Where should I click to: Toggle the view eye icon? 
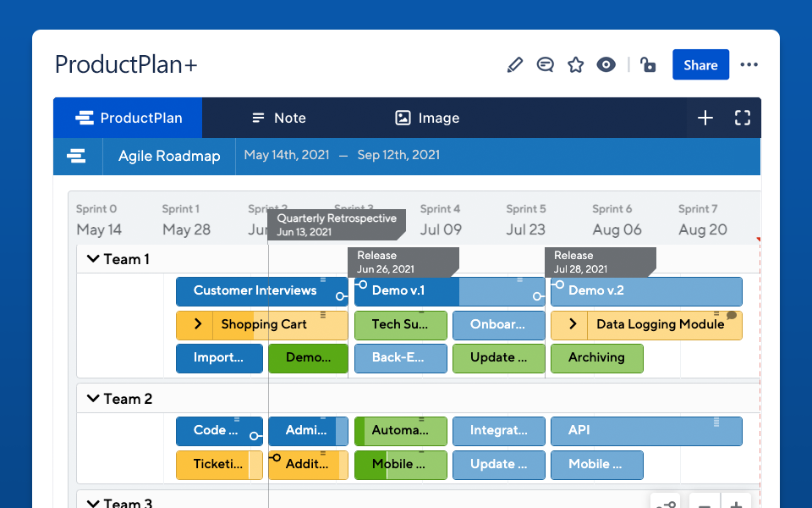(606, 64)
